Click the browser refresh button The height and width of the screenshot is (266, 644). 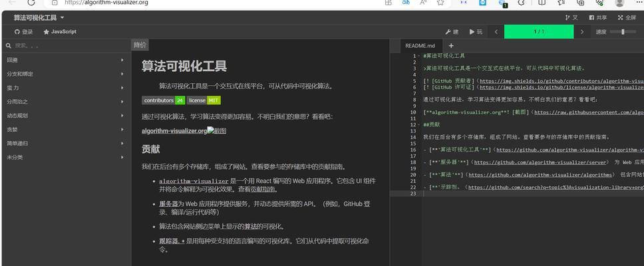click(x=31, y=3)
